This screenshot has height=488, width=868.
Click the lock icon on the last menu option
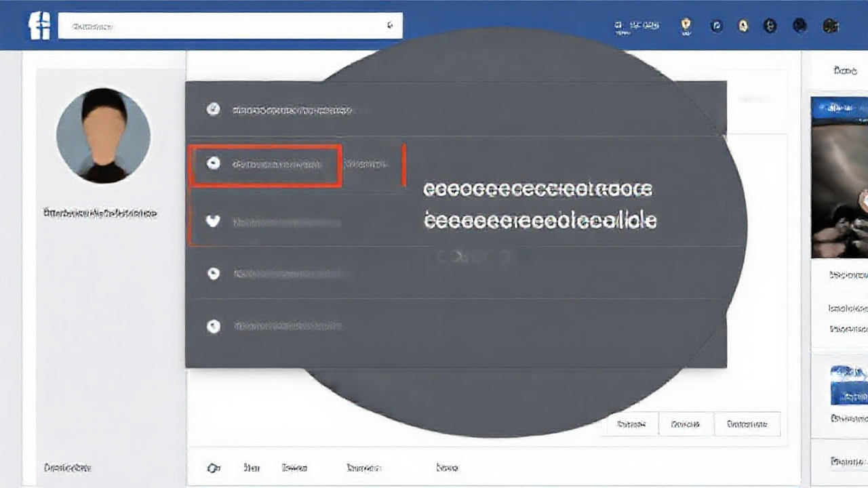[214, 326]
